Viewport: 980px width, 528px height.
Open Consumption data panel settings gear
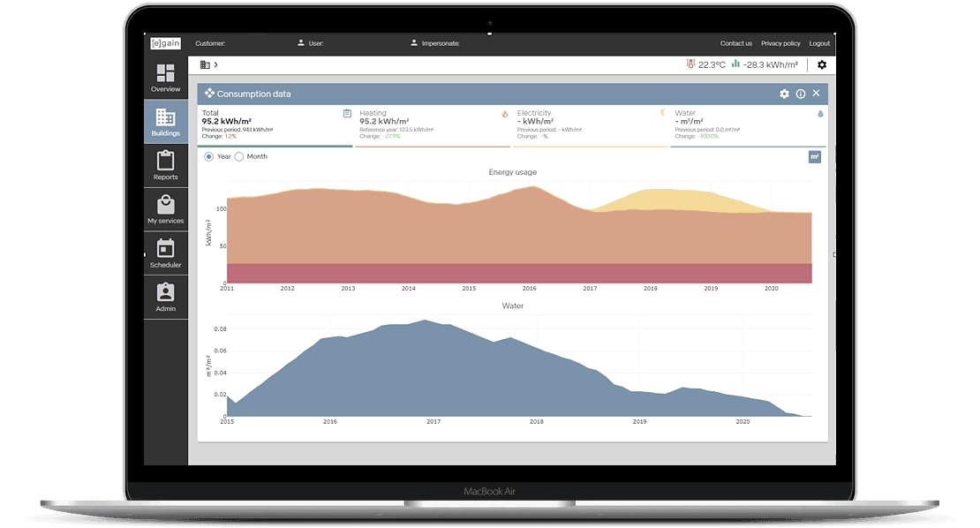(x=784, y=93)
